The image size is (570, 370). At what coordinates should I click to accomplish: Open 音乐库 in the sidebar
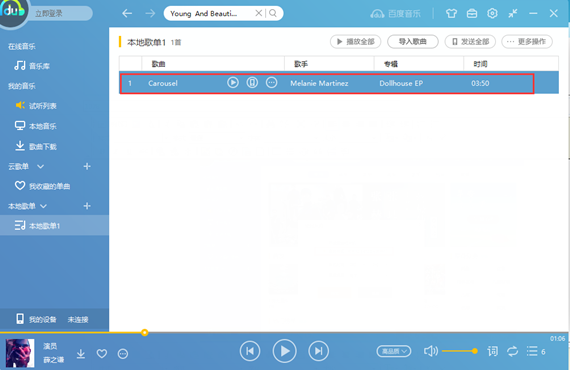[x=32, y=66]
